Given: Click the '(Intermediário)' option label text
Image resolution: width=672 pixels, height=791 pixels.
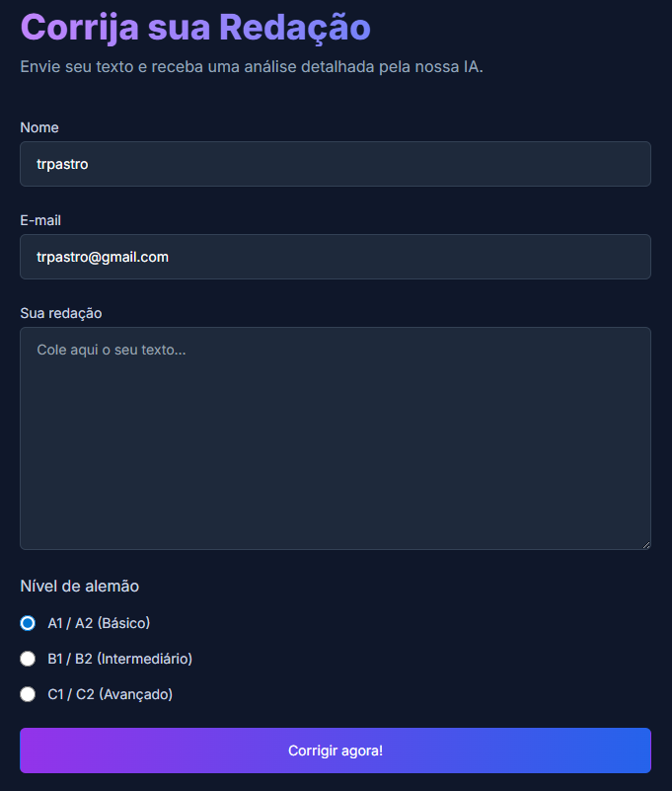Looking at the screenshot, I should [144, 659].
